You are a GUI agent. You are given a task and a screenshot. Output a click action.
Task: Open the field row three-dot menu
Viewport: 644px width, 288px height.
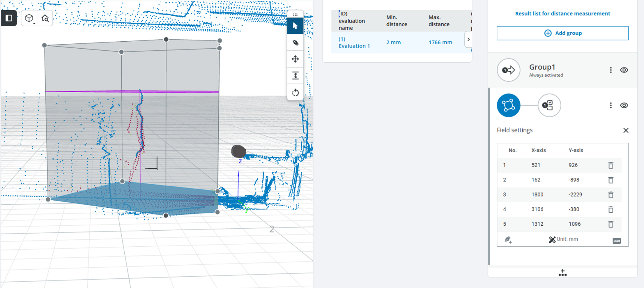coord(611,105)
